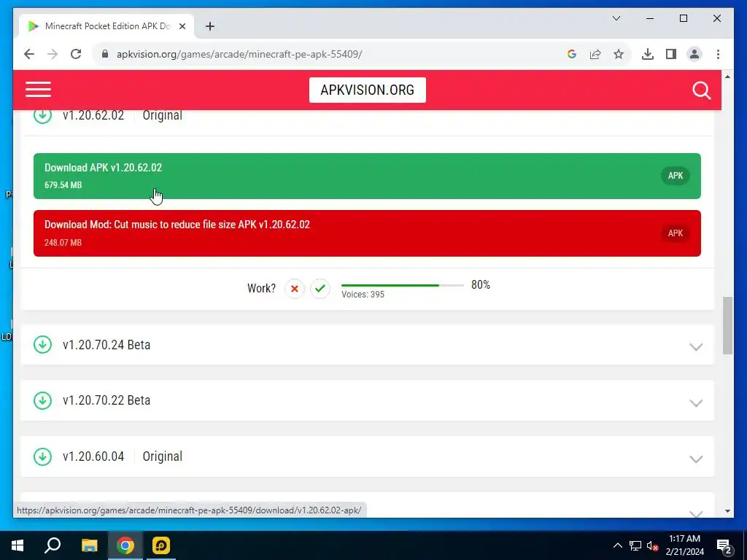The height and width of the screenshot is (560, 747).
Task: Open Windows taskbar search
Action: 53,545
